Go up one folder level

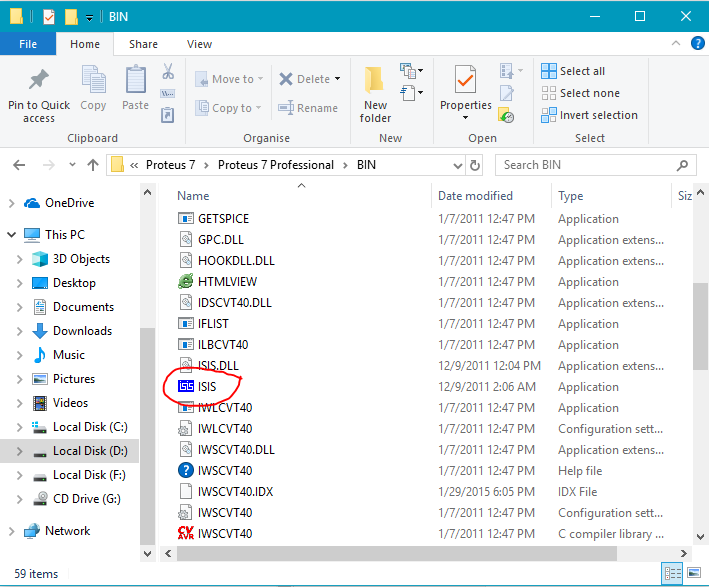(x=93, y=165)
